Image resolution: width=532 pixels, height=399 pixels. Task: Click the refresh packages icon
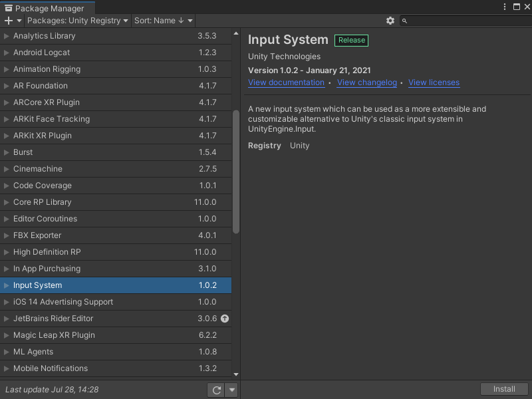coord(216,390)
